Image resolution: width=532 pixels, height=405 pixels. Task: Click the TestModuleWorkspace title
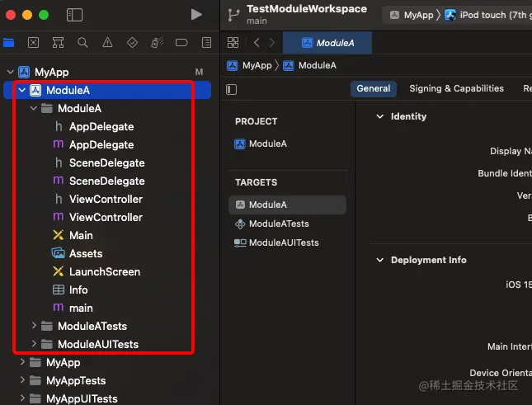pos(307,9)
